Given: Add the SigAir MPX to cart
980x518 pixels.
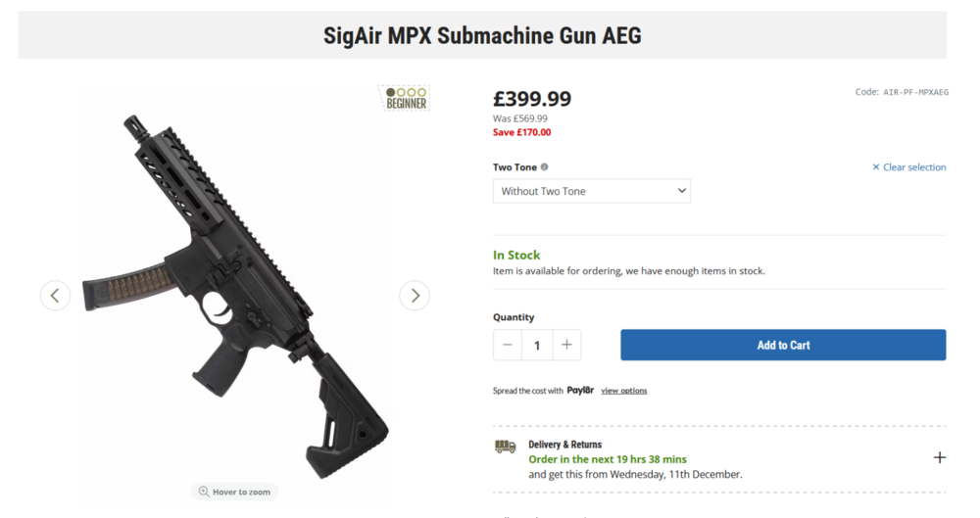Looking at the screenshot, I should pos(783,345).
